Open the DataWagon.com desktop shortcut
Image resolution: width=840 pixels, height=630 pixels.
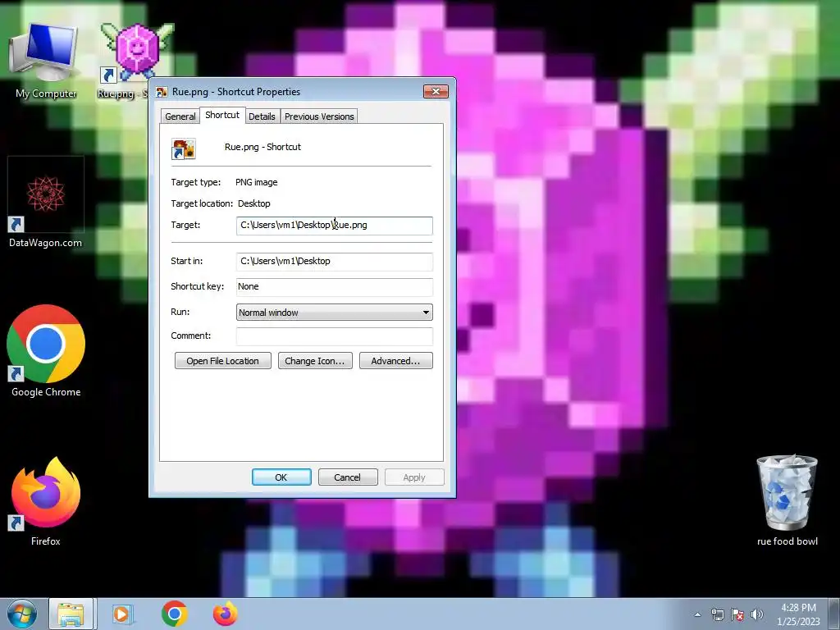point(46,203)
